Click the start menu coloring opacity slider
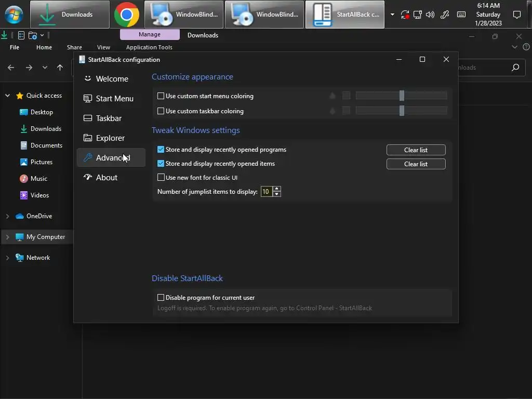 click(x=402, y=96)
